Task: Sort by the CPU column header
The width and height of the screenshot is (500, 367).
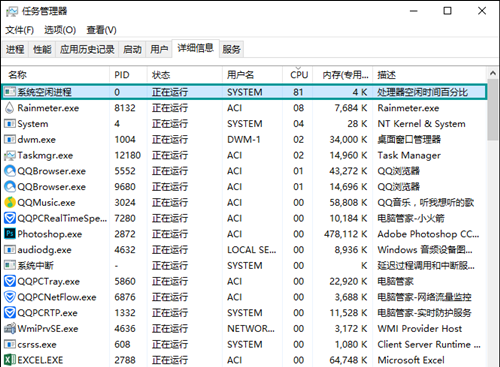Action: click(x=298, y=75)
